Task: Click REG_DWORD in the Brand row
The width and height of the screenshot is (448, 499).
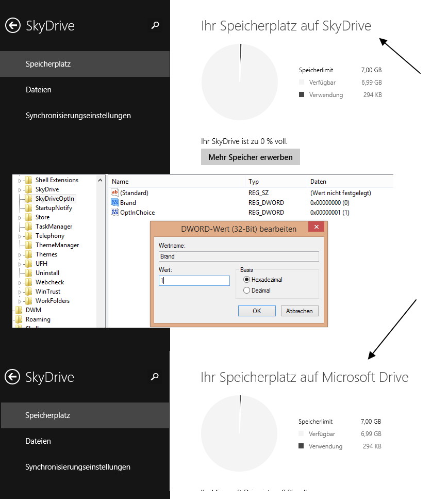Action: click(x=266, y=203)
